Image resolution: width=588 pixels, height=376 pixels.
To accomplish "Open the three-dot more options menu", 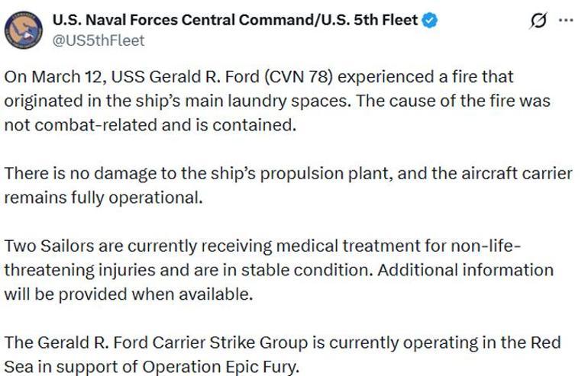I will (566, 21).
